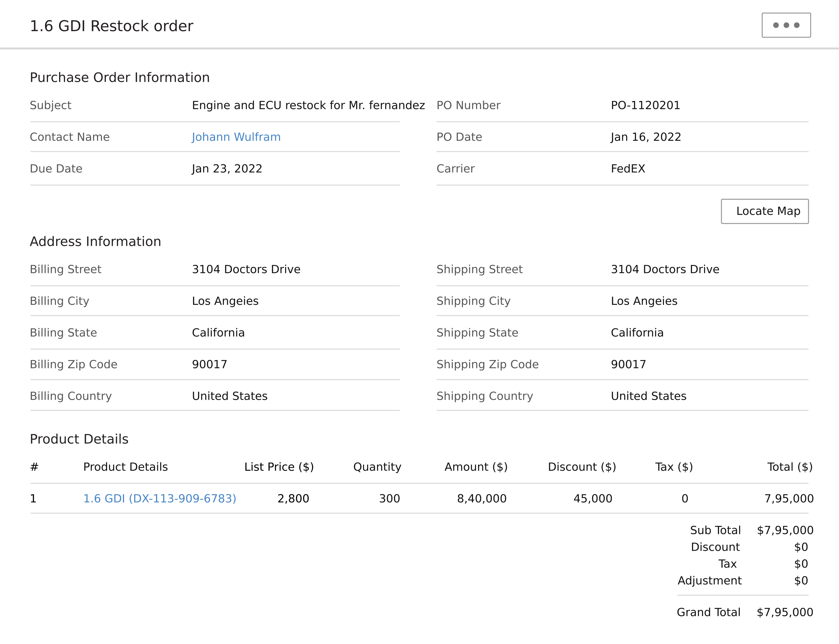Click Shipping Street value 3104 Doctors Drive

point(665,269)
